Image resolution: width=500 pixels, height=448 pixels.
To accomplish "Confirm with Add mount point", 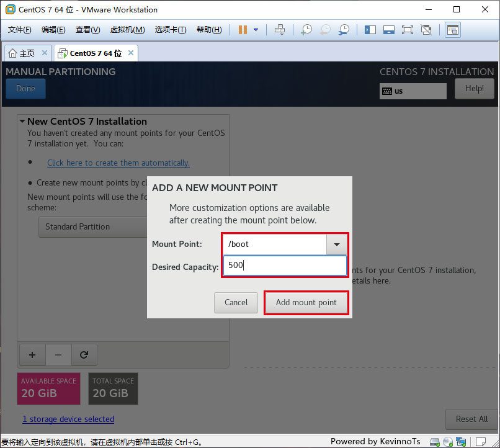I will pos(306,302).
